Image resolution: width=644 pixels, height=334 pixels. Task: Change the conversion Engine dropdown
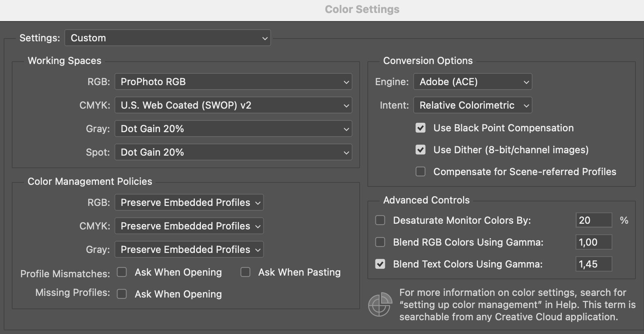pos(472,82)
